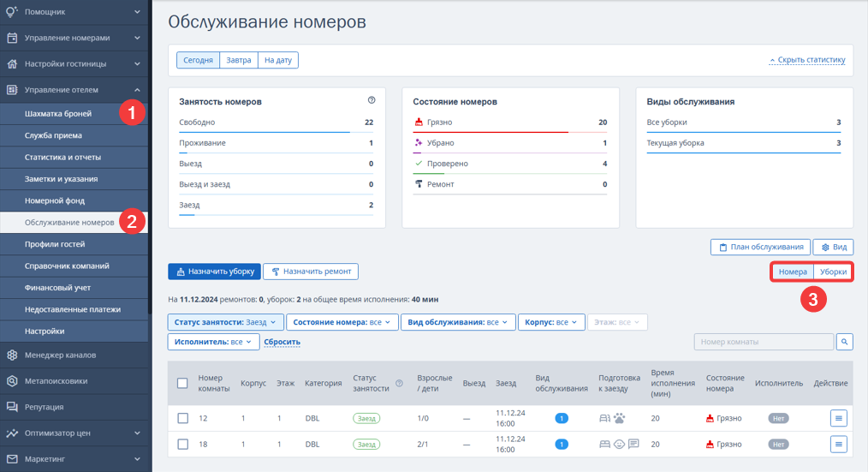The height and width of the screenshot is (472, 868).
Task: Click comment icon in room 18 row
Action: click(x=633, y=444)
